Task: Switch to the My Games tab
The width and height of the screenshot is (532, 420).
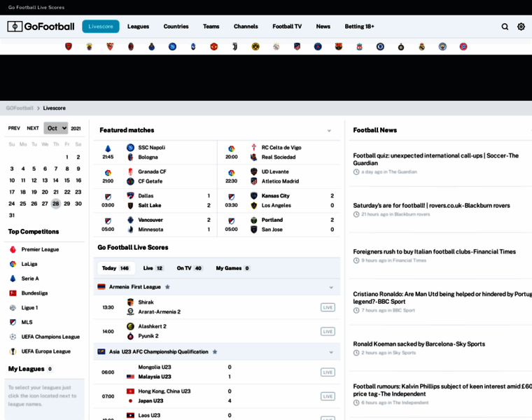Action: point(232,268)
